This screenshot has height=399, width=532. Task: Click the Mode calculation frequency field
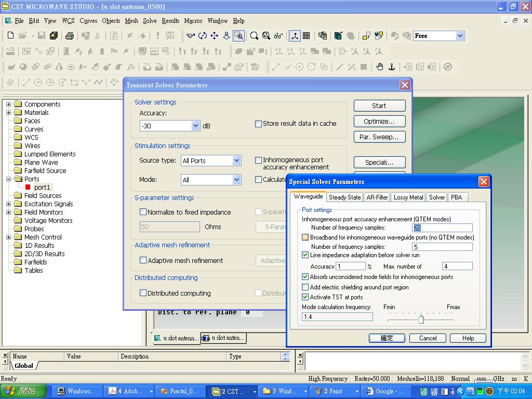point(337,316)
